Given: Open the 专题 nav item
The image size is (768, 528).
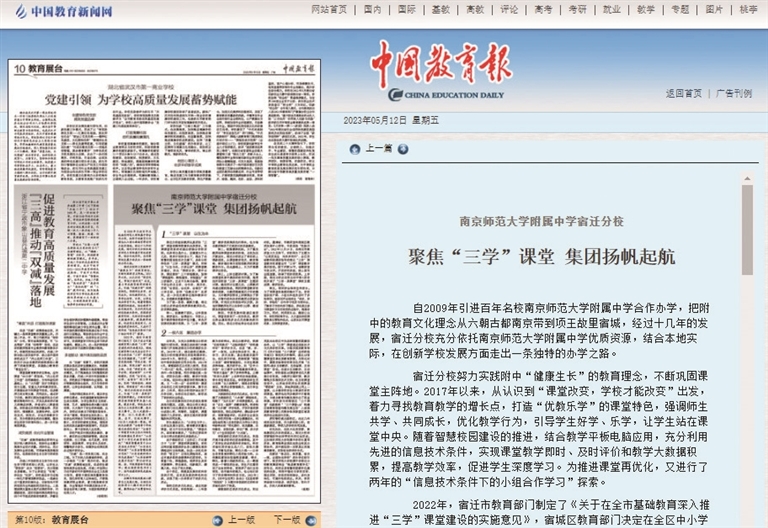Looking at the screenshot, I should coord(680,10).
